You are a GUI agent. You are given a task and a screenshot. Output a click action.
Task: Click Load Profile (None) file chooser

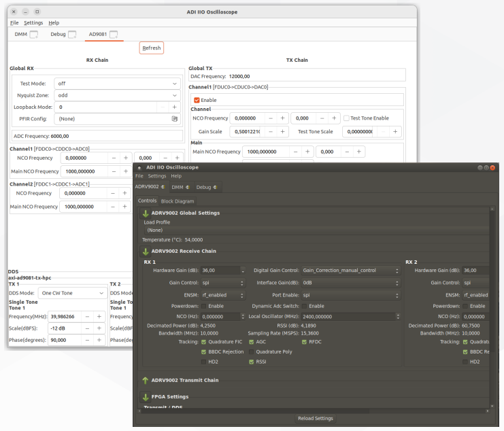click(x=317, y=230)
